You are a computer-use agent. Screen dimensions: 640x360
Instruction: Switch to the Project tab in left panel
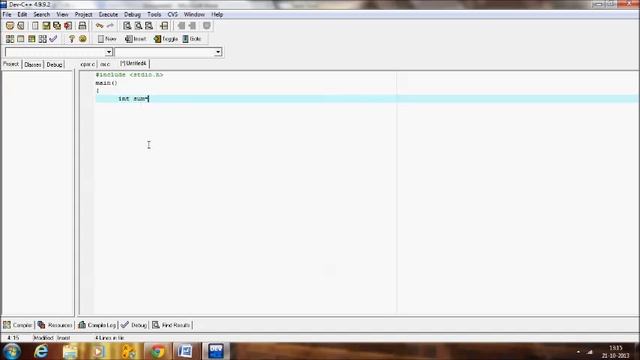pos(11,64)
